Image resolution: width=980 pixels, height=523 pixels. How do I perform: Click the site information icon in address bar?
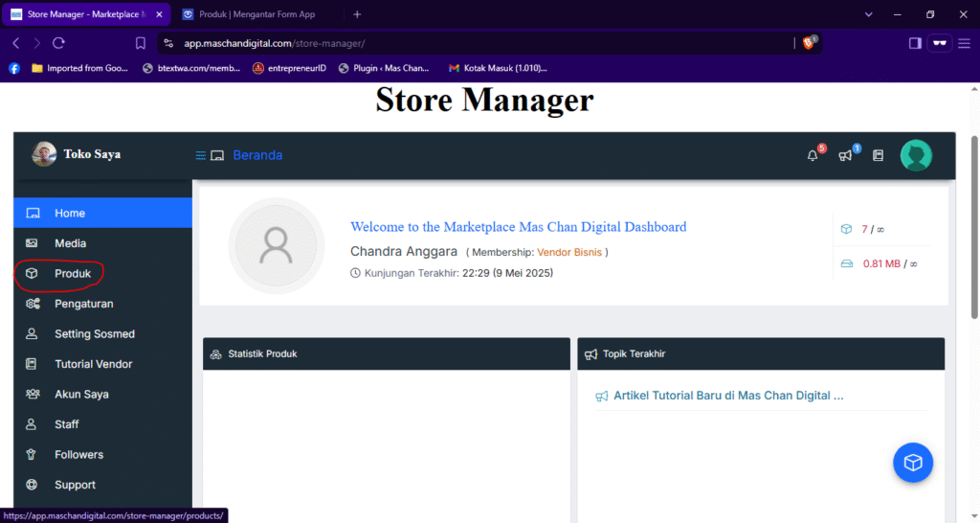pyautogui.click(x=168, y=43)
